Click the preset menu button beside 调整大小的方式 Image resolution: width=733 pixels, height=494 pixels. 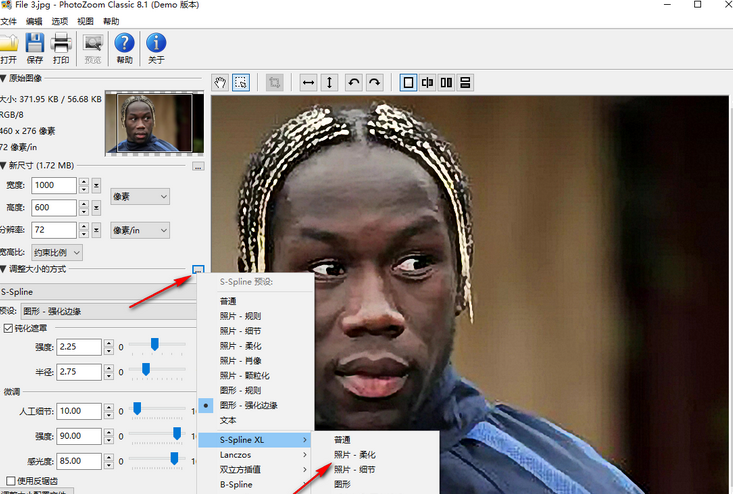(x=198, y=270)
